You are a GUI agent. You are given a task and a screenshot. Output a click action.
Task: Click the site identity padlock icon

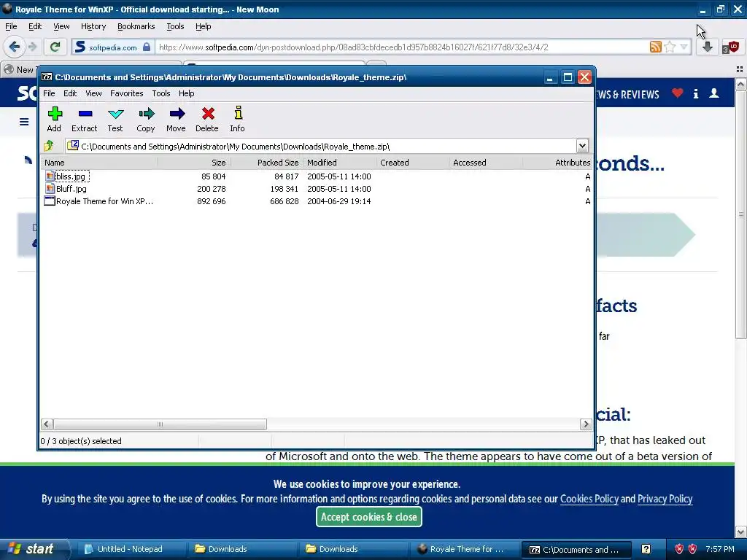click(x=147, y=47)
